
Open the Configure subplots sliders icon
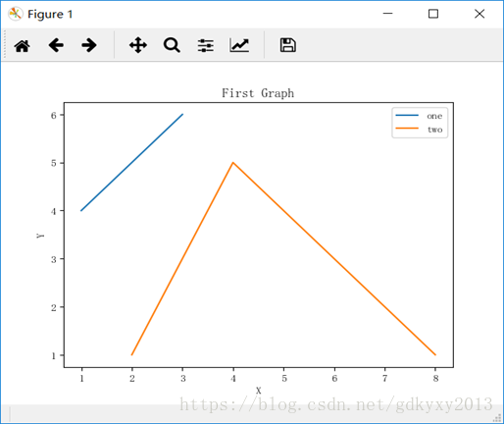(x=206, y=45)
